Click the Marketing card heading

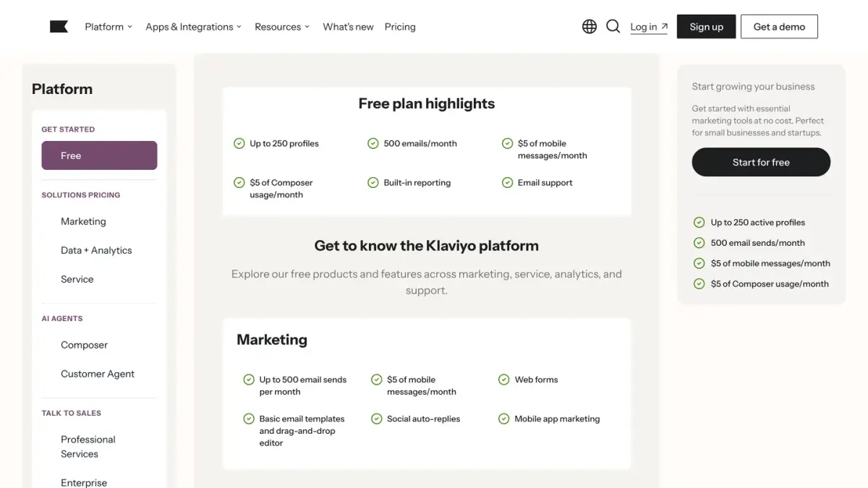click(272, 340)
